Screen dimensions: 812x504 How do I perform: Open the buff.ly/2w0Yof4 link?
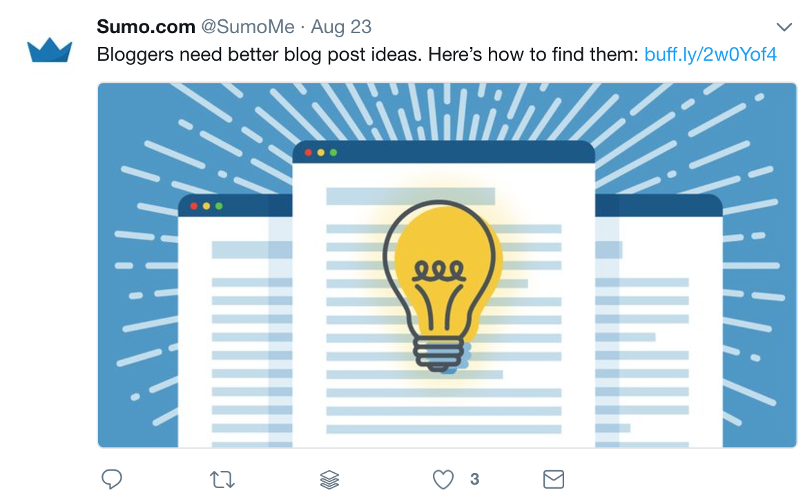[710, 55]
